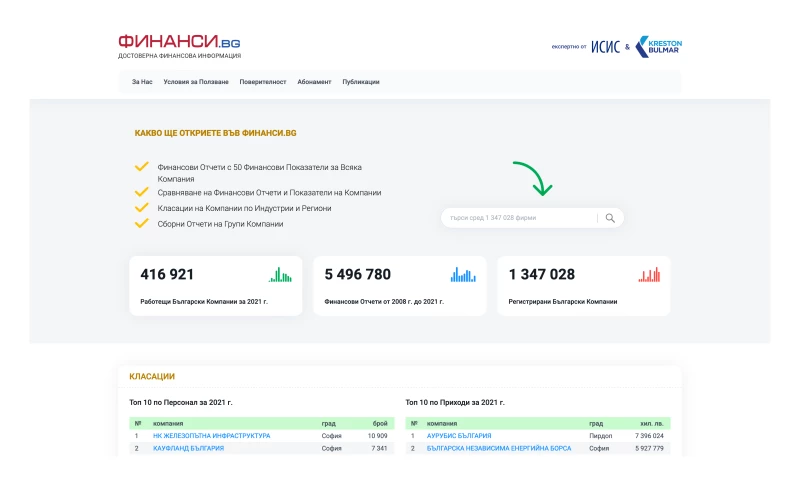Viewport: 800px width, 480px height.
Task: Click the blue bar chart icon
Action: [463, 274]
